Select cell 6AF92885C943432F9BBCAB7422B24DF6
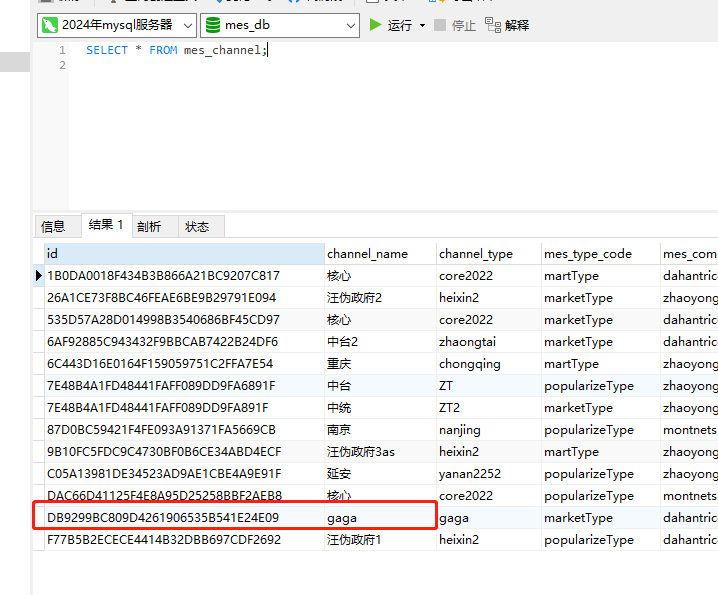The height and width of the screenshot is (595, 718). (185, 342)
